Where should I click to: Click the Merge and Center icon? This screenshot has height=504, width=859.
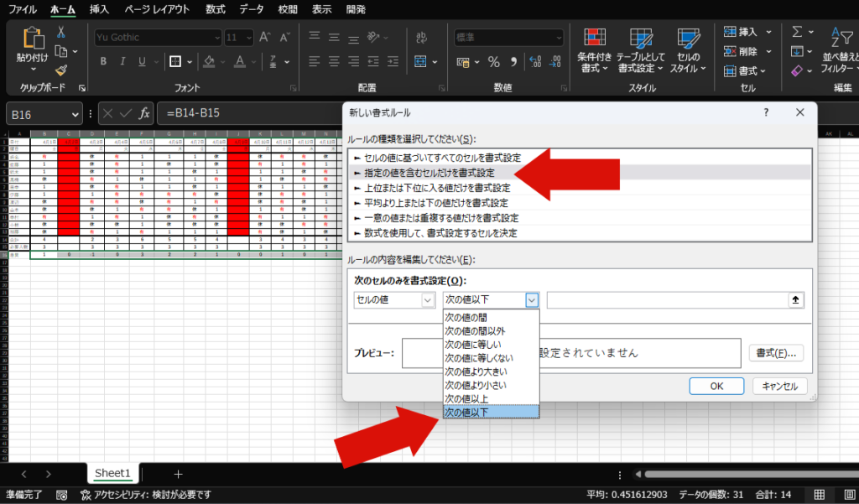tap(420, 61)
